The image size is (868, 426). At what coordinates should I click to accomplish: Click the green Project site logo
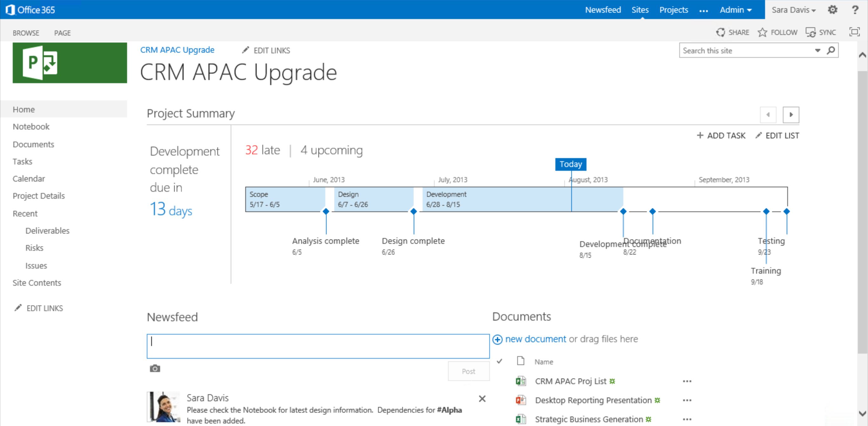coord(69,63)
